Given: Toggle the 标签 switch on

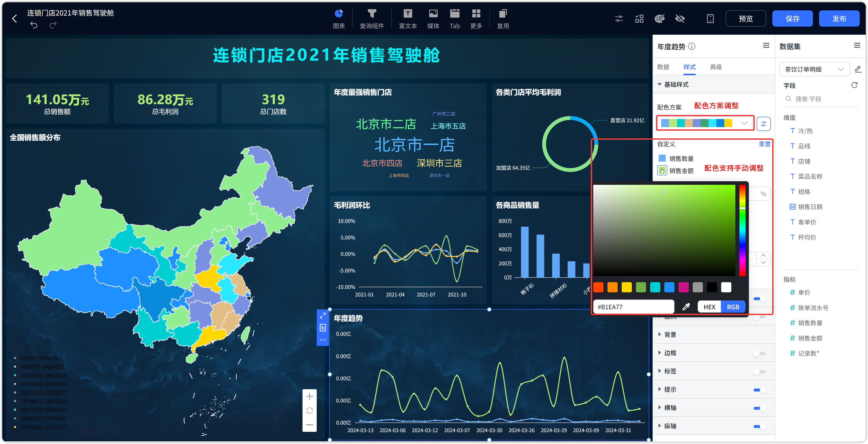Looking at the screenshot, I should tap(759, 371).
